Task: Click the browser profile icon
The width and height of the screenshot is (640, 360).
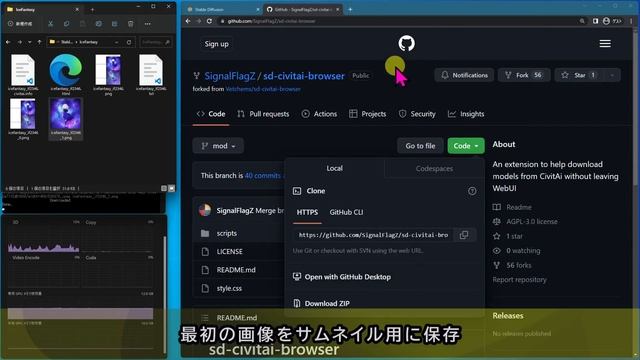Action: point(606,21)
